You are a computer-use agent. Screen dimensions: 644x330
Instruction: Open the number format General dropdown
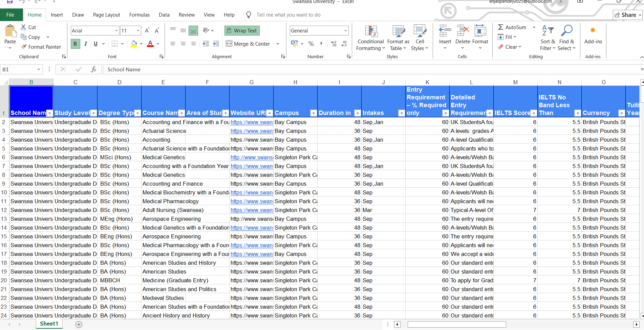pos(346,31)
